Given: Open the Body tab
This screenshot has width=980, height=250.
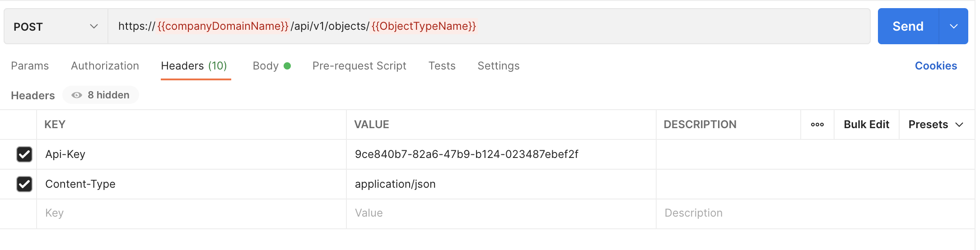Looking at the screenshot, I should coord(266,66).
